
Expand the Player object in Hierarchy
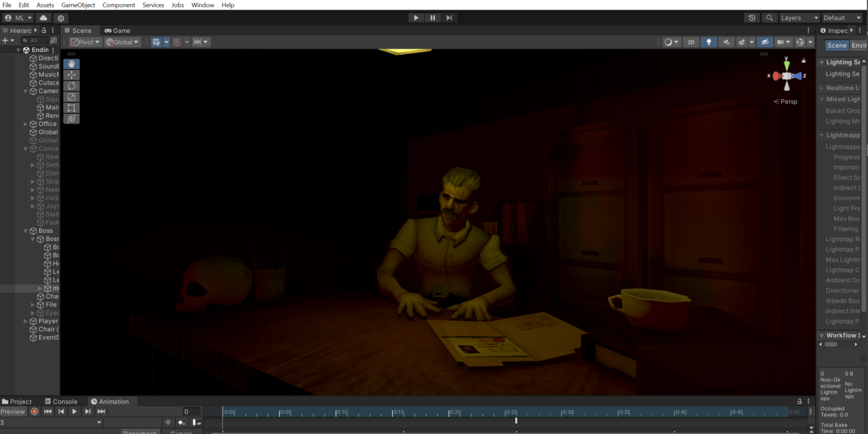[26, 321]
